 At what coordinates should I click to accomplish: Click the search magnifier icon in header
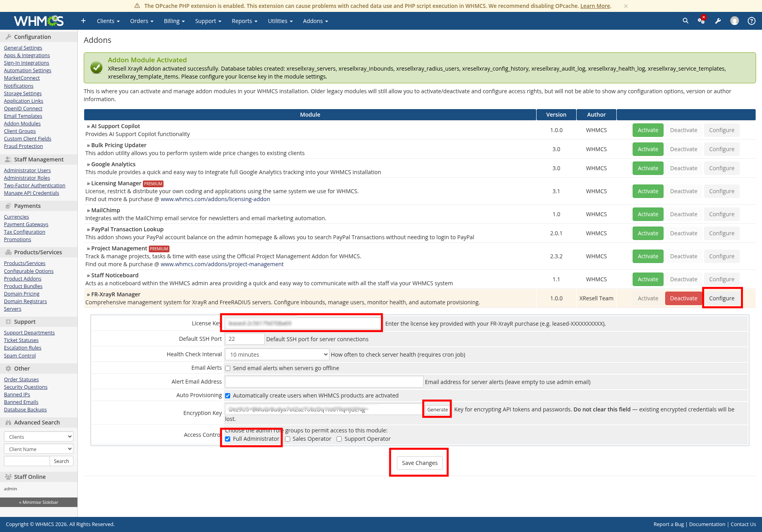point(685,21)
